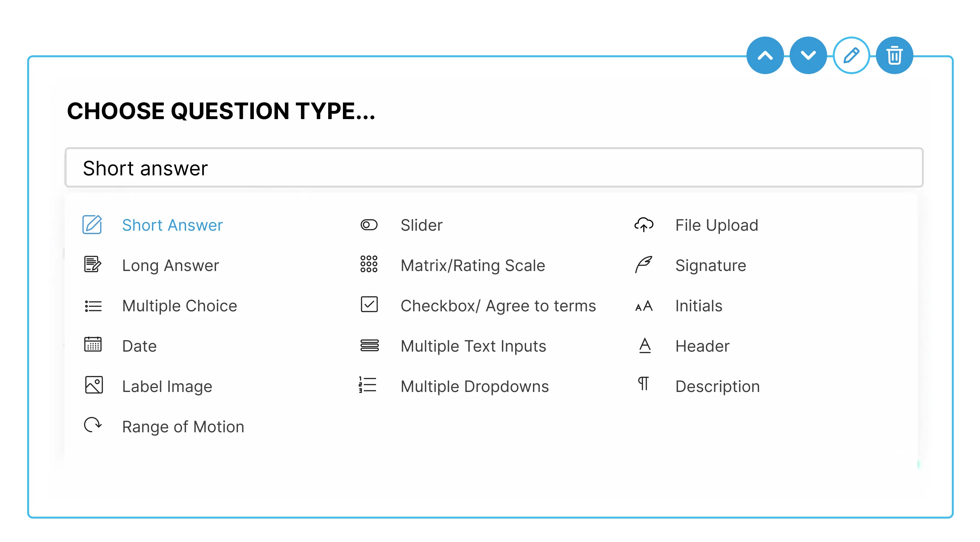This screenshot has height=542, width=980.
Task: Click the Checkbox/Agree to terms checkbox icon
Action: 369,305
